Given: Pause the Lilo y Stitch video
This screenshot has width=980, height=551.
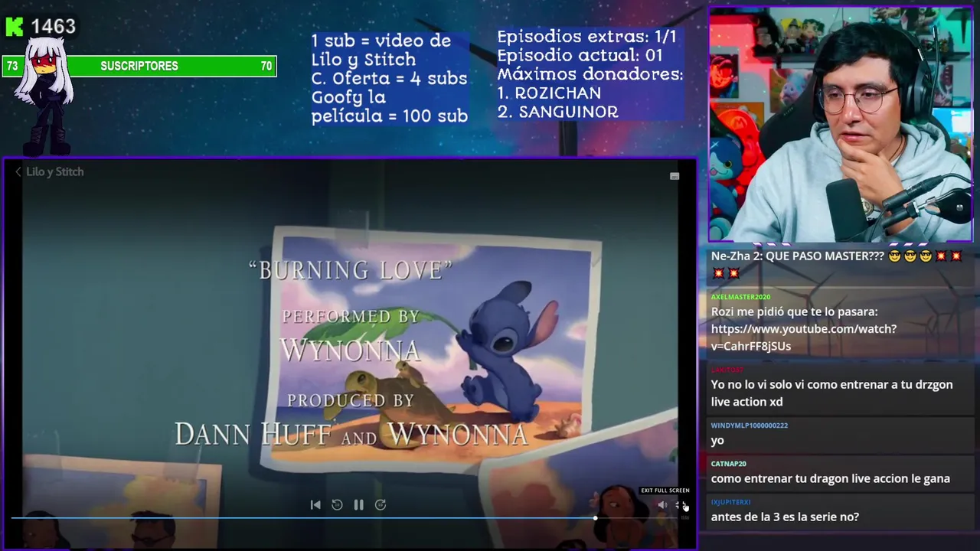Looking at the screenshot, I should click(358, 504).
